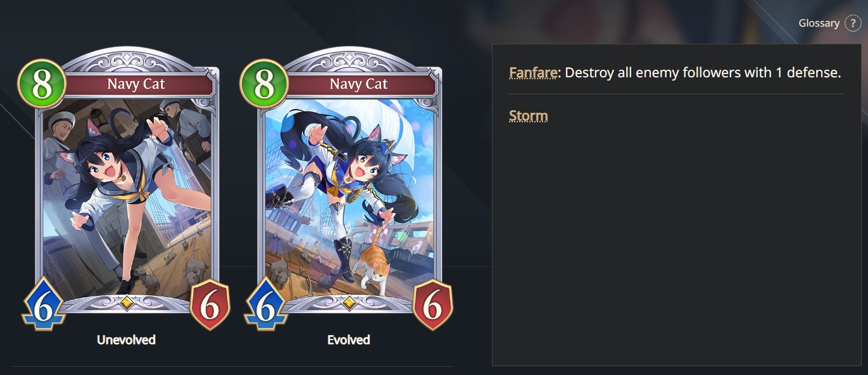The width and height of the screenshot is (868, 375).
Task: Click the Unevolved label below the card
Action: tap(126, 340)
